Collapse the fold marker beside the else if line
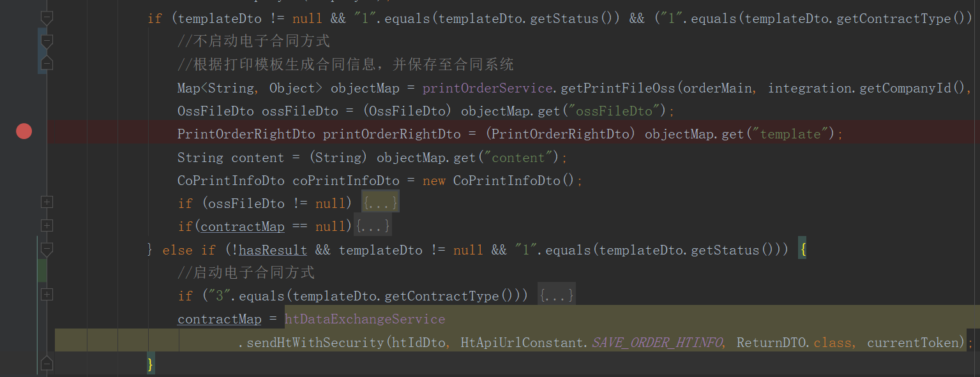The width and height of the screenshot is (980, 377). (47, 249)
